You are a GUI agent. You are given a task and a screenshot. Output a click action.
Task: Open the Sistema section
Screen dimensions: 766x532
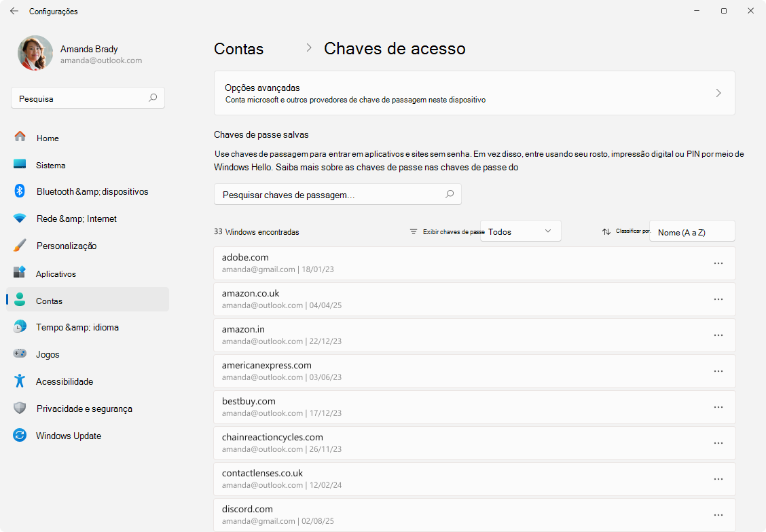click(88, 165)
